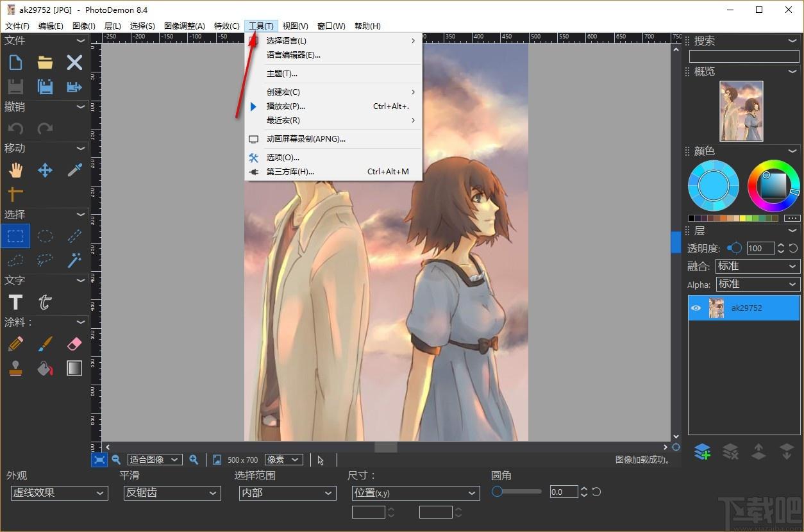Click the Save As export icon
The image size is (804, 532).
pyautogui.click(x=74, y=87)
